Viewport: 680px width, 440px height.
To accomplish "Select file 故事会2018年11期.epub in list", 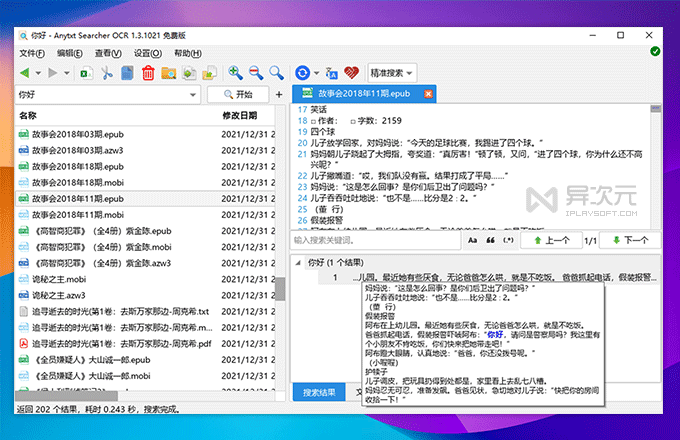I will [145, 199].
